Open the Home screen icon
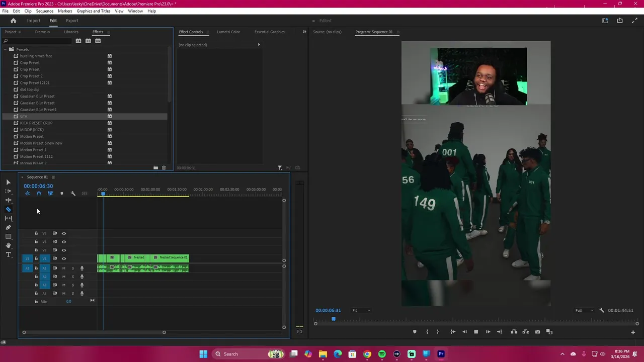Screen dimensions: 644x362 [13, 21]
